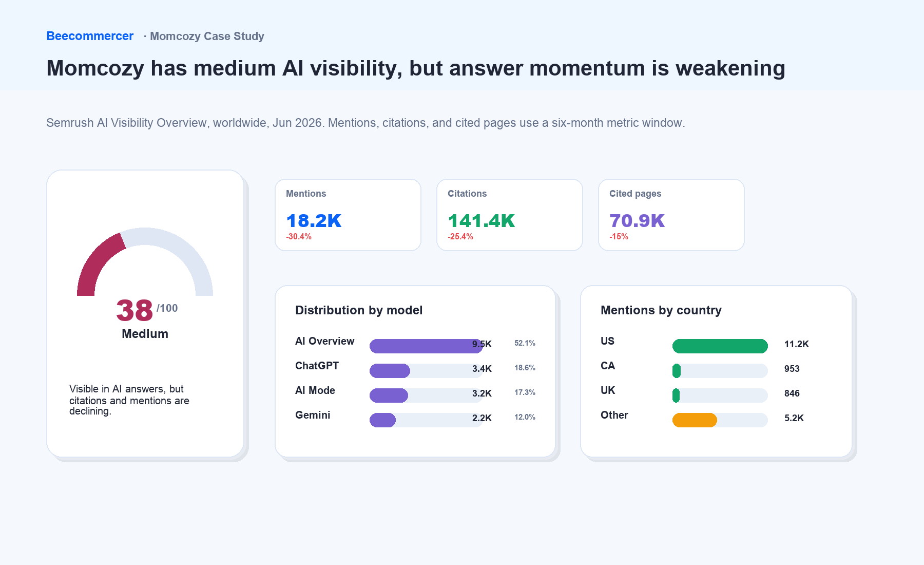Viewport: 924px width, 565px height.
Task: Click the main headline about AI visibility
Action: coord(416,68)
